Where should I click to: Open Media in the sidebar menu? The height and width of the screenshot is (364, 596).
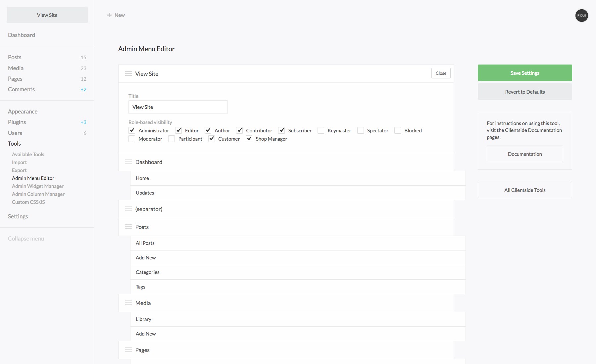[16, 68]
